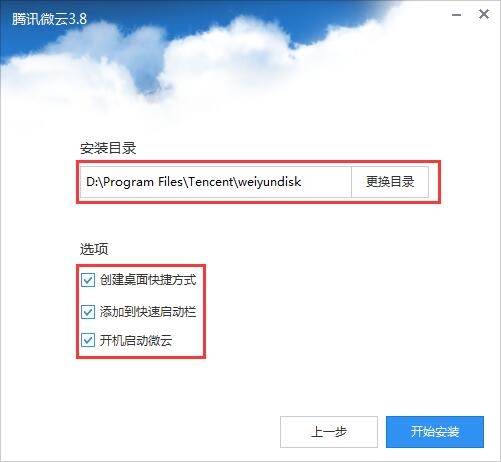Place cursor on weiyundisk in the path
Viewport: 501px width, 462px height.
tap(270, 182)
